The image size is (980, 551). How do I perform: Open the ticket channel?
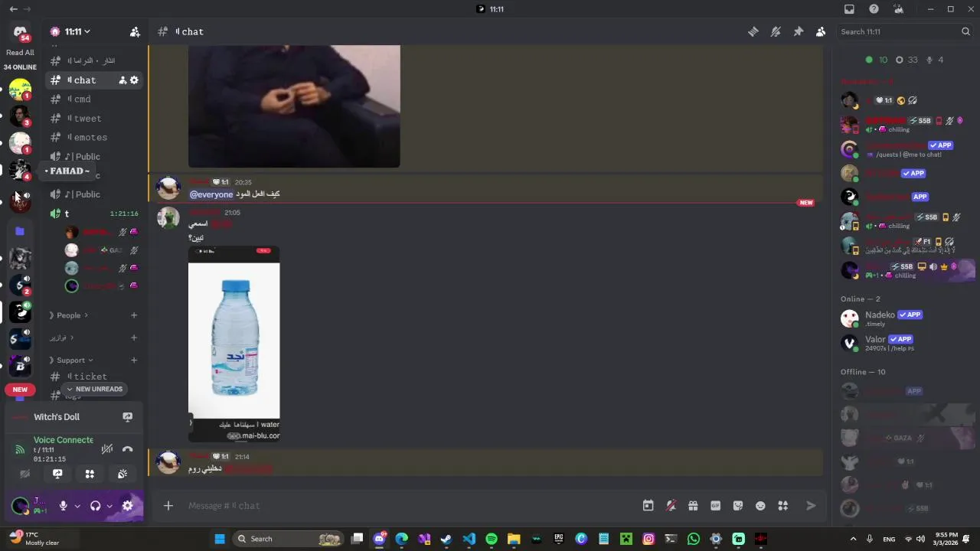pos(90,377)
